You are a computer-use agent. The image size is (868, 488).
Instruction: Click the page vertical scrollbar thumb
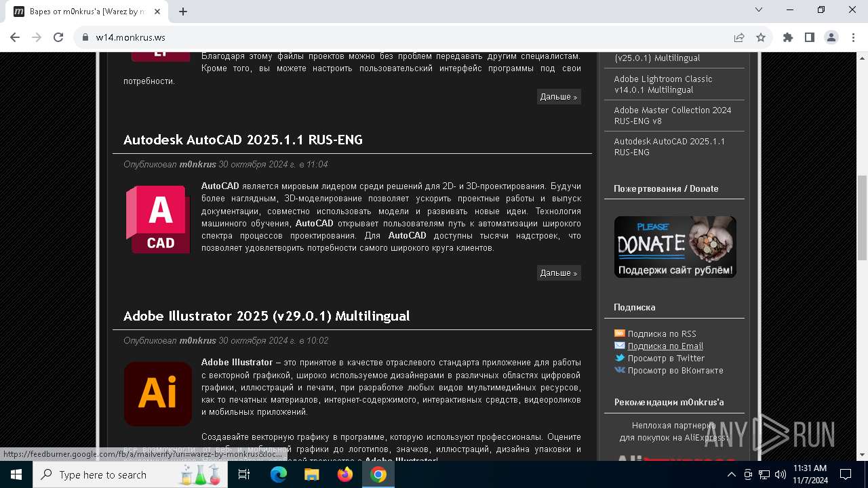pos(862,217)
